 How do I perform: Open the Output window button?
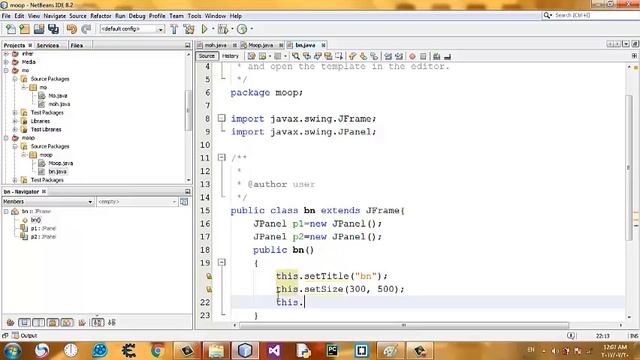click(x=24, y=336)
